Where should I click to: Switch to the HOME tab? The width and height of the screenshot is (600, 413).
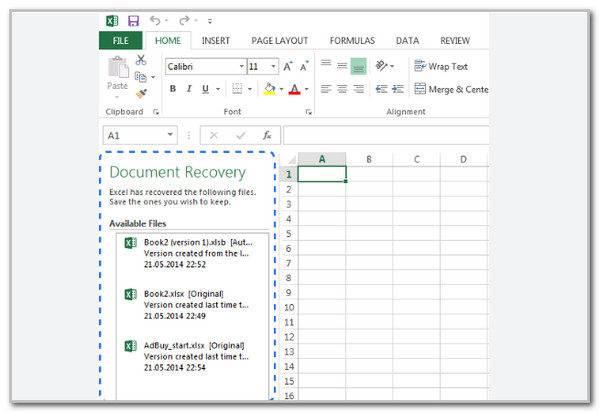click(168, 41)
